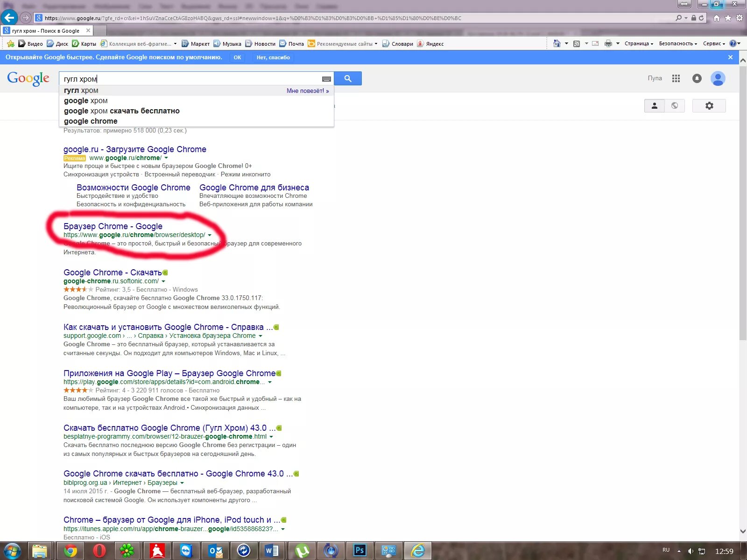This screenshot has height=560, width=747.
Task: Open the Windows Start button
Action: coord(11,551)
